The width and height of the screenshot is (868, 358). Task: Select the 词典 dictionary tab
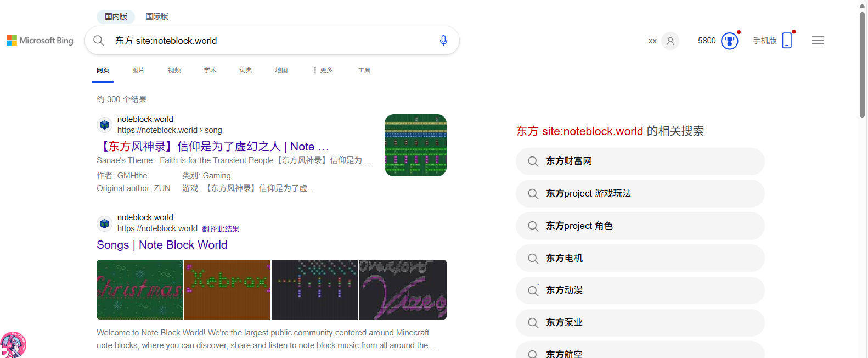click(x=246, y=70)
